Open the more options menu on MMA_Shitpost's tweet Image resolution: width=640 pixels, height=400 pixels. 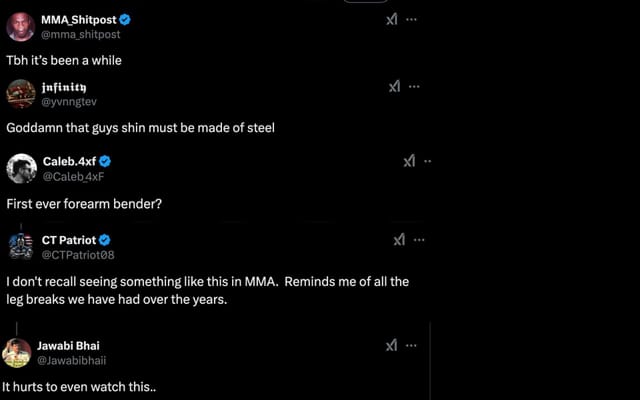413,19
